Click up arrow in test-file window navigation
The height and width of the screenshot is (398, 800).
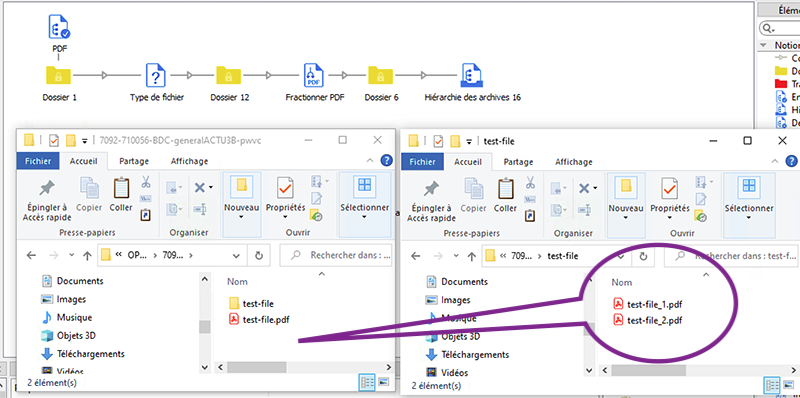click(x=471, y=256)
